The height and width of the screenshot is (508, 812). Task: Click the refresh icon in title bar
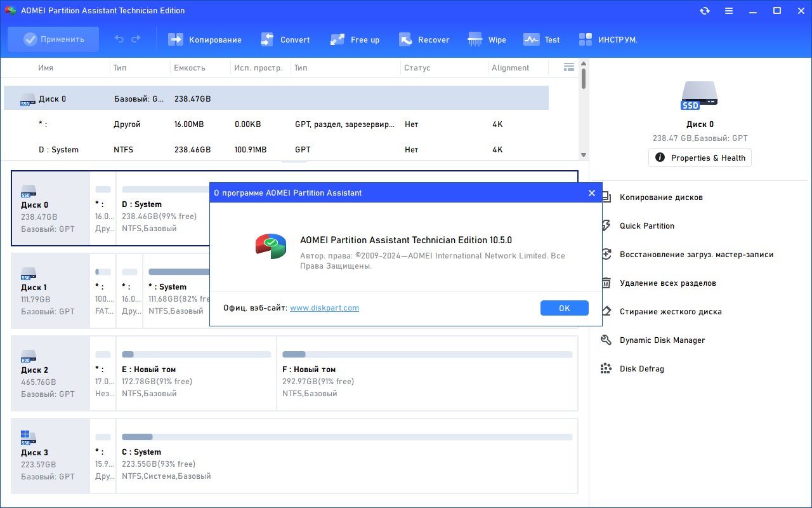pos(705,11)
